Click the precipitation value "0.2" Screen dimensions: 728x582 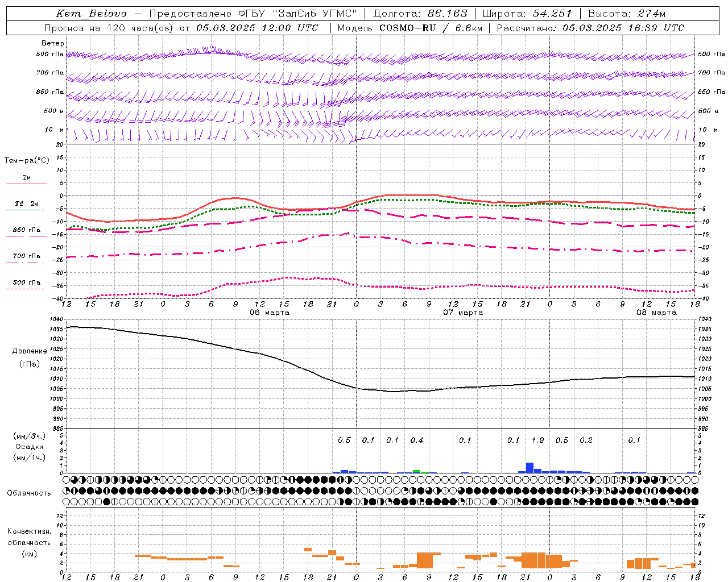point(586,440)
